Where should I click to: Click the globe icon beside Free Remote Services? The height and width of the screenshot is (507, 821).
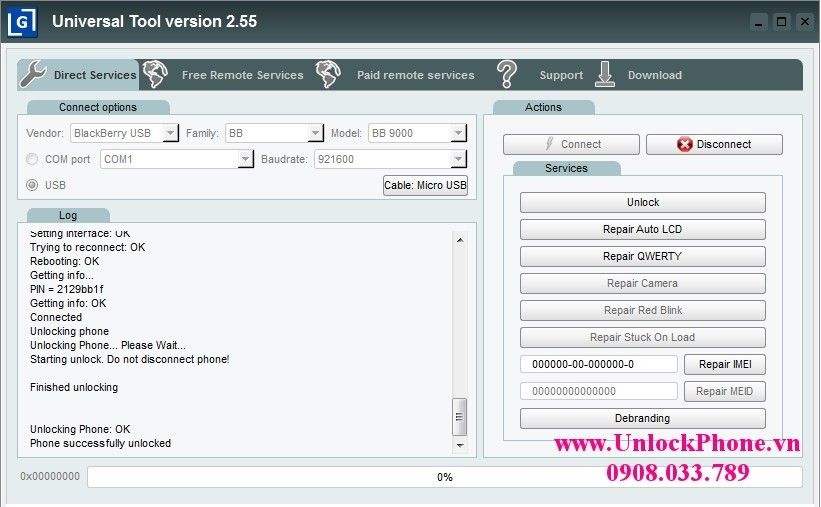point(155,74)
